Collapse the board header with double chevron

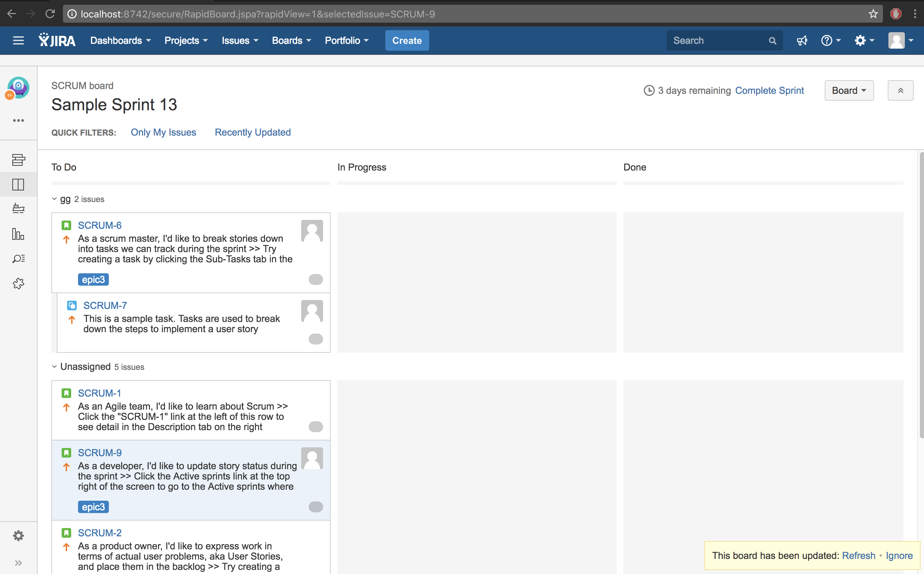click(900, 91)
